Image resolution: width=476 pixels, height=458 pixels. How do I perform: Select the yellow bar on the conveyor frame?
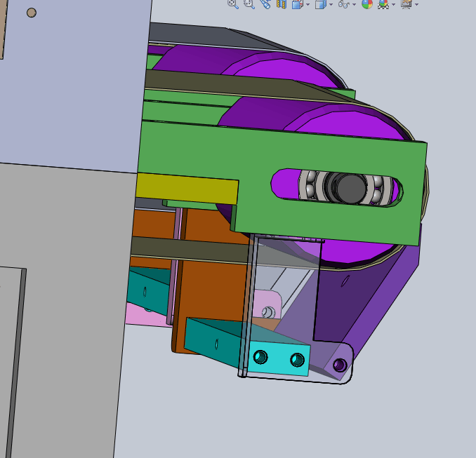186,188
